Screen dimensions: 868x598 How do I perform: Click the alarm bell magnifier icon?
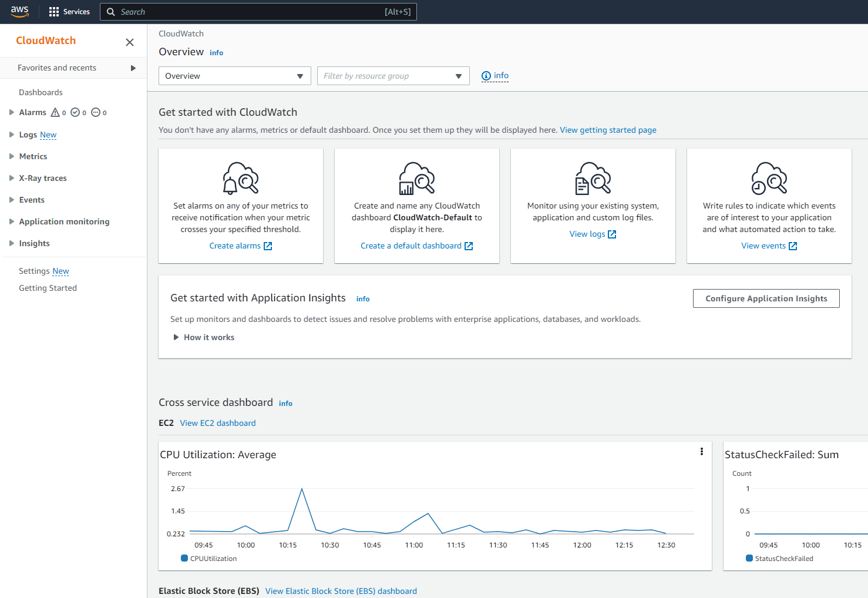pyautogui.click(x=241, y=178)
